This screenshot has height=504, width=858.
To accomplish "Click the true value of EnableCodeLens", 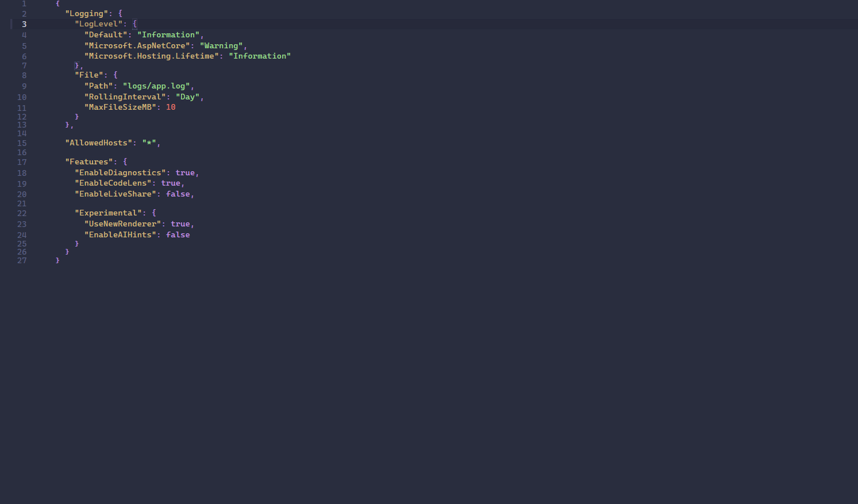I will coord(171,183).
